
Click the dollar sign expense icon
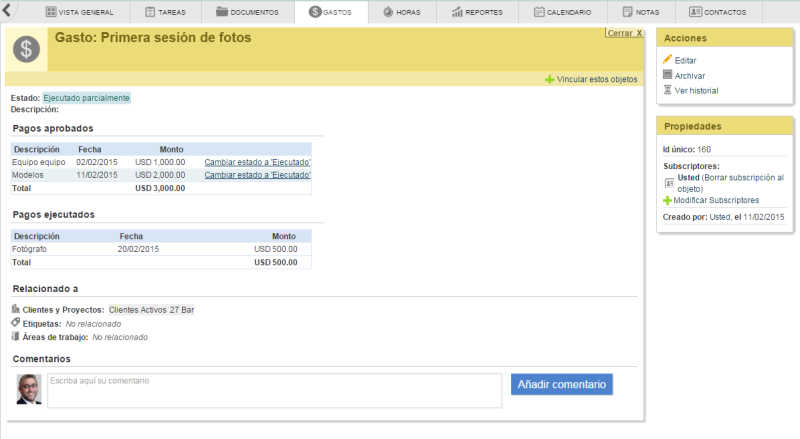click(x=26, y=49)
